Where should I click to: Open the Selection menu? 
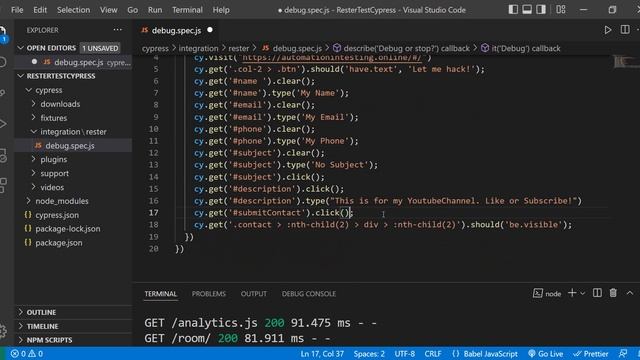73,10
